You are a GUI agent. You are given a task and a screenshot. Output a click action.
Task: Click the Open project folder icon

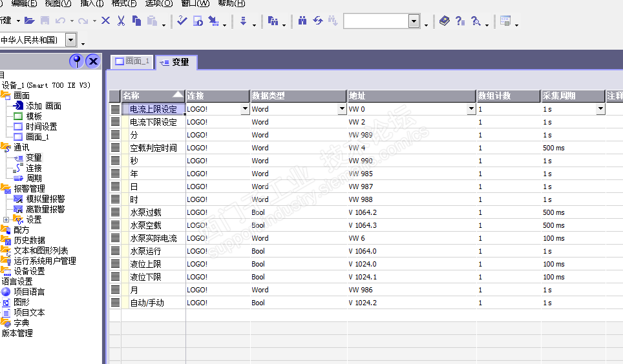29,21
